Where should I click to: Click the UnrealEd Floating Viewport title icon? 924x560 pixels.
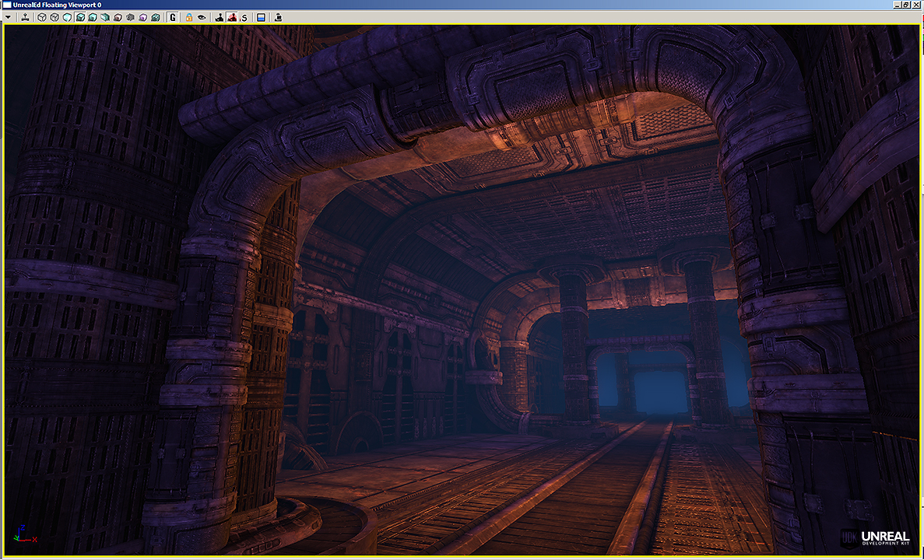7,5
